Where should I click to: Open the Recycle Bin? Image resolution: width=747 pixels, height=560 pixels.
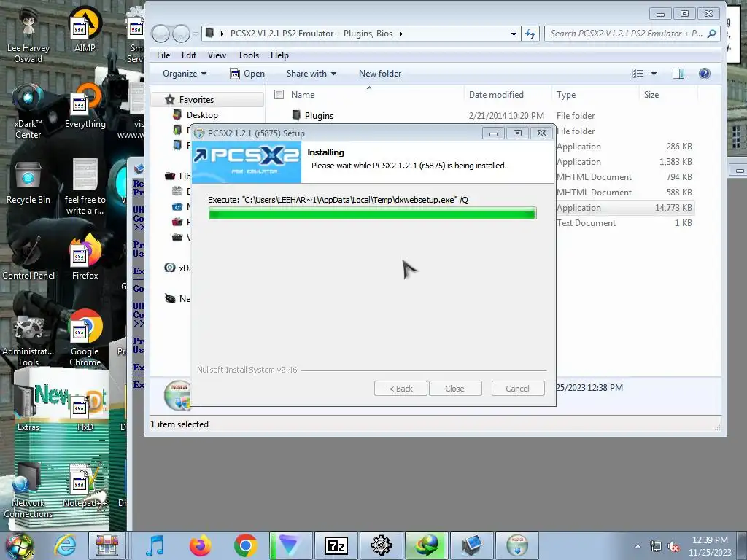[x=28, y=183]
